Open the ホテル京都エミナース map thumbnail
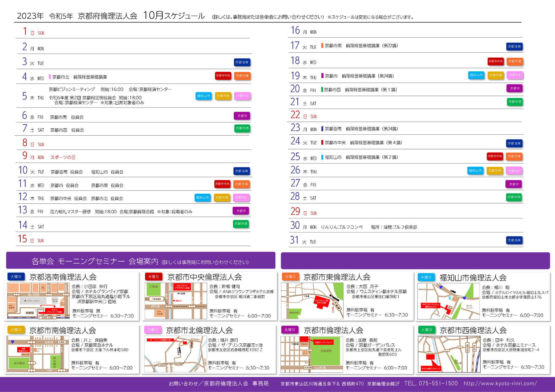The height and width of the screenshot is (392, 555). point(449,354)
